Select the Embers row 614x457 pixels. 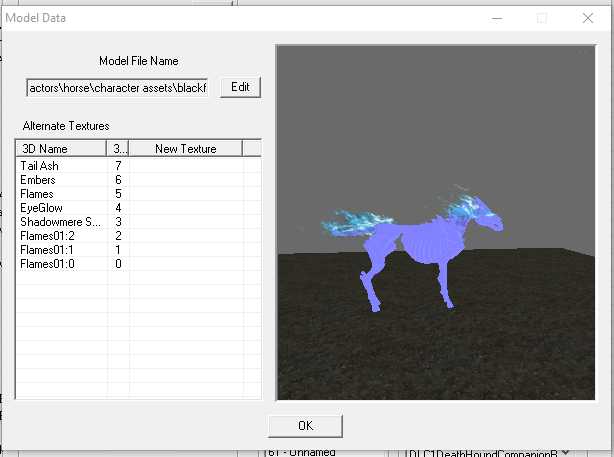click(x=139, y=180)
